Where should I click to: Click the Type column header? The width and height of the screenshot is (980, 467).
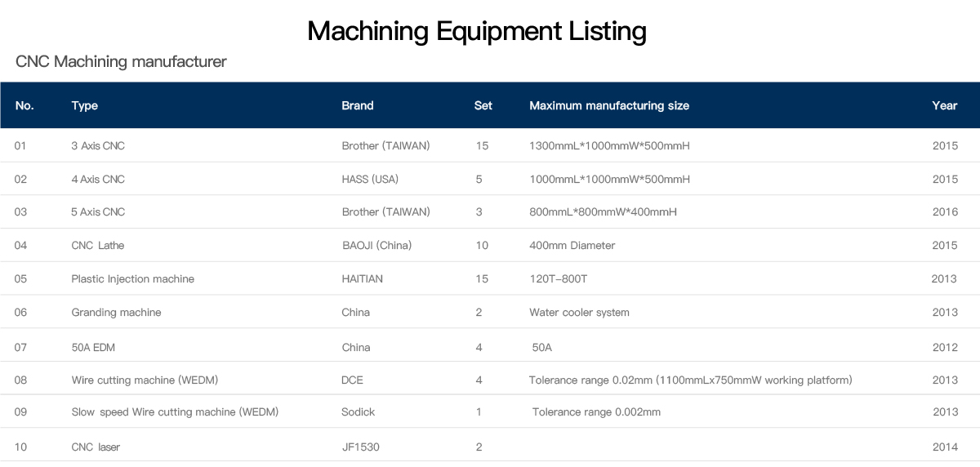click(85, 106)
